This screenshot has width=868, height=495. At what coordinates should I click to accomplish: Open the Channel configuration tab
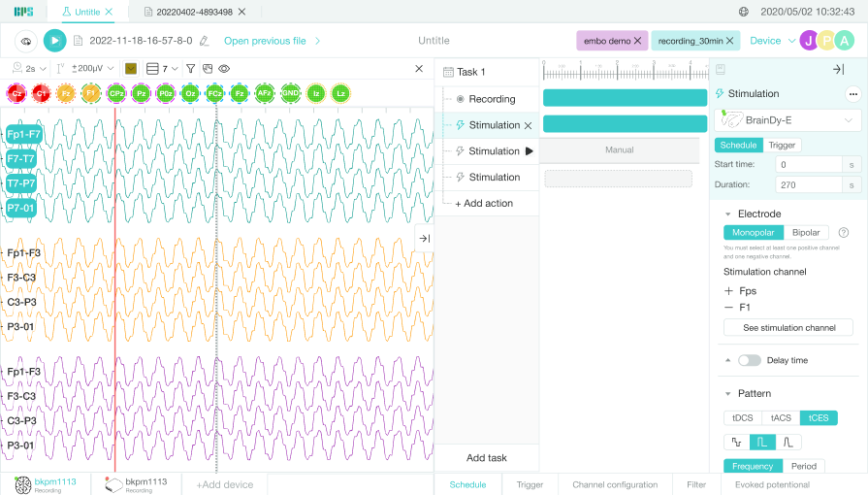615,484
